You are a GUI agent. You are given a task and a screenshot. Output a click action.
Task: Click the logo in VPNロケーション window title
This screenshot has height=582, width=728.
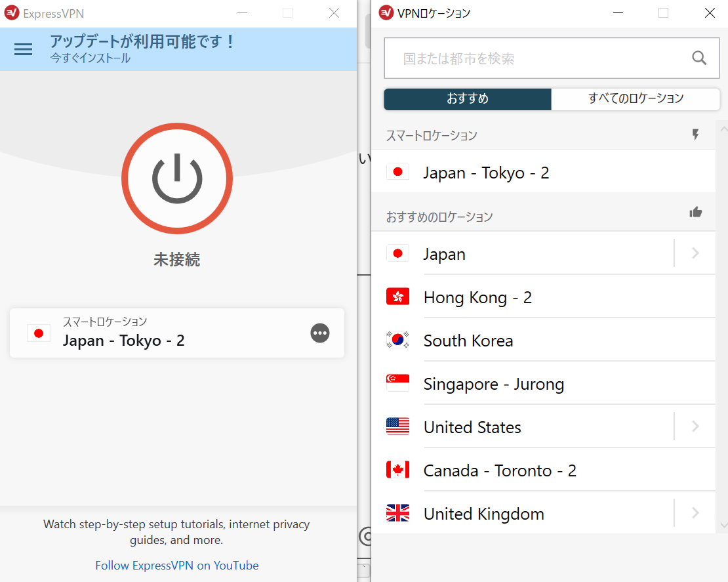click(x=386, y=13)
